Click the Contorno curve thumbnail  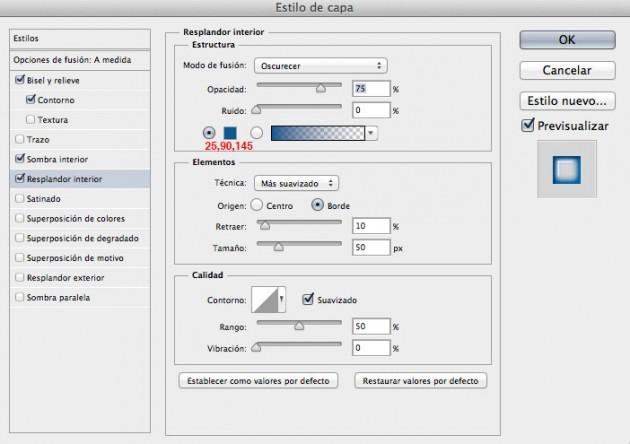265,299
